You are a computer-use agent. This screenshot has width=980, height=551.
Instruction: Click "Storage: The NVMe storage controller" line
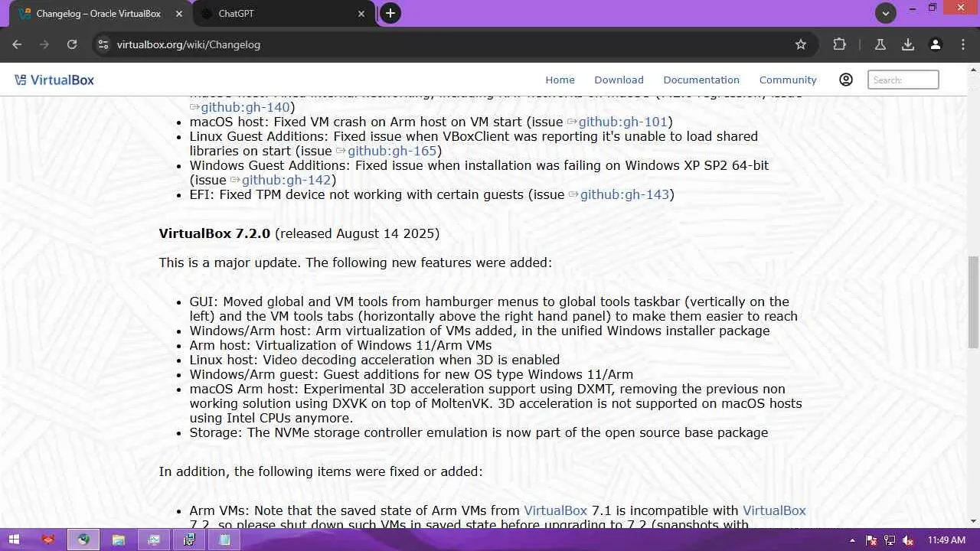pyautogui.click(x=479, y=432)
